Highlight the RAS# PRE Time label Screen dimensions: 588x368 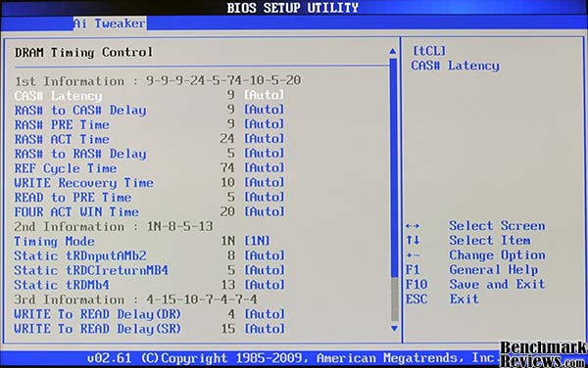coord(62,125)
